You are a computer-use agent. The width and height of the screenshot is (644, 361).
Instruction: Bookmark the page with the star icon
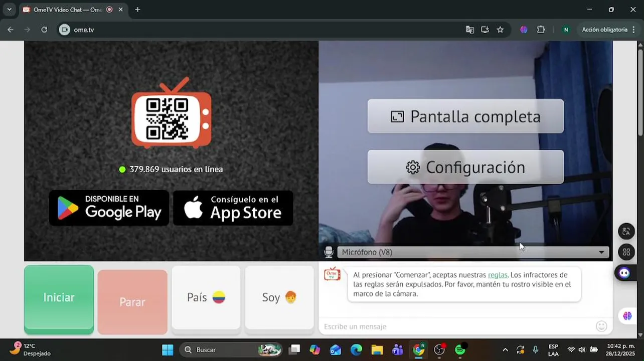[x=500, y=30]
